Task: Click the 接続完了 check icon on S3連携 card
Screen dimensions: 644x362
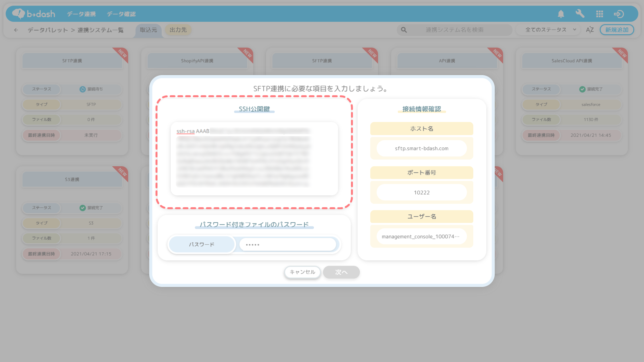Action: point(83,208)
